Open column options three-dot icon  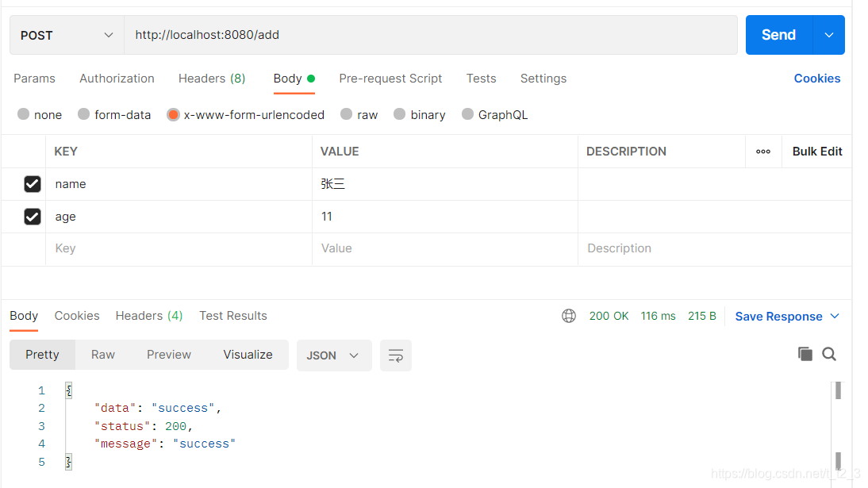click(x=762, y=152)
